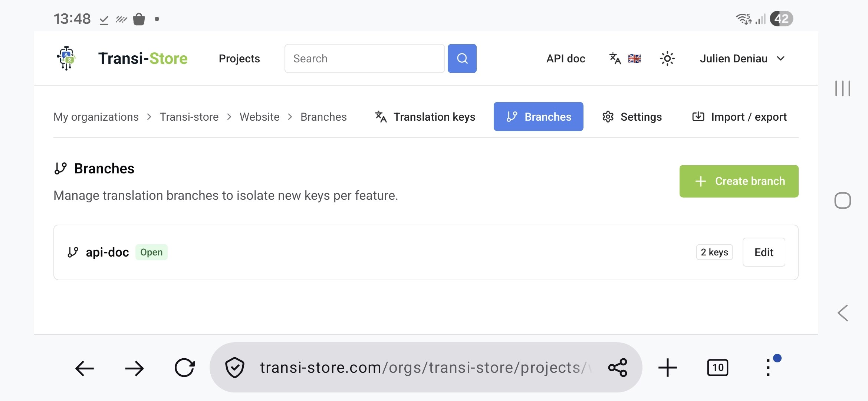Click the Translation keys icon
The image size is (868, 401).
click(x=381, y=117)
